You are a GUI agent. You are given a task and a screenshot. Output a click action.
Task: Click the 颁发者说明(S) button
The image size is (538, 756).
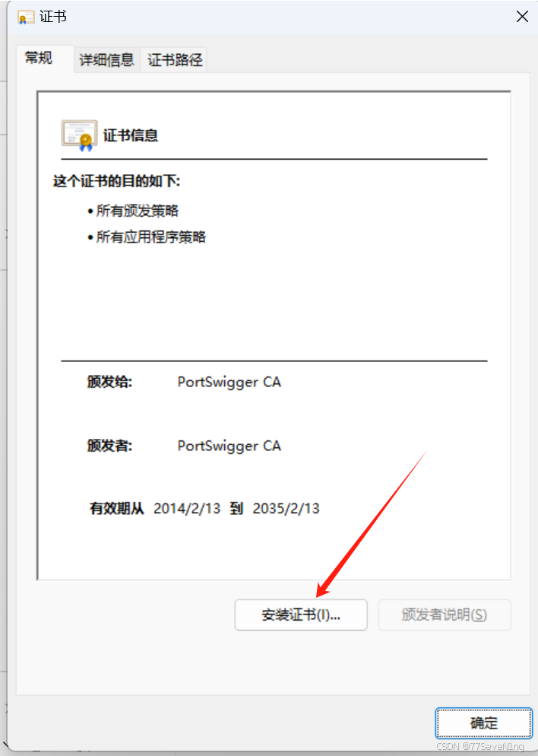(444, 615)
